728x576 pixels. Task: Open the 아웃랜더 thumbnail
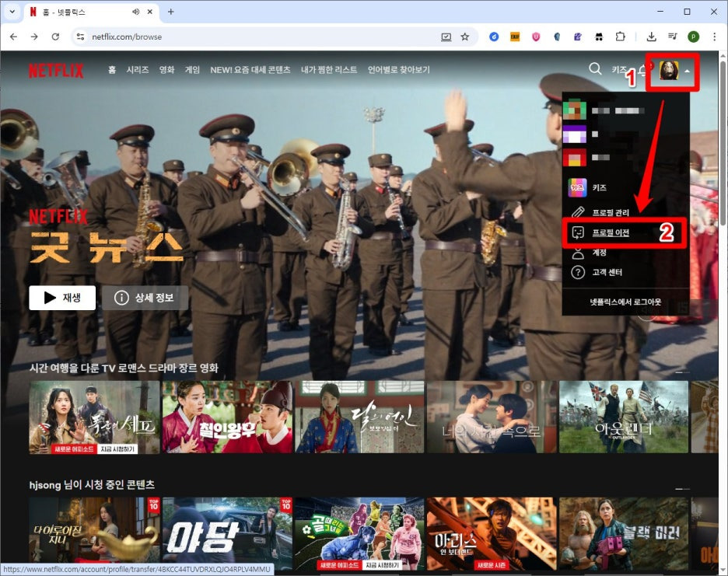click(624, 417)
